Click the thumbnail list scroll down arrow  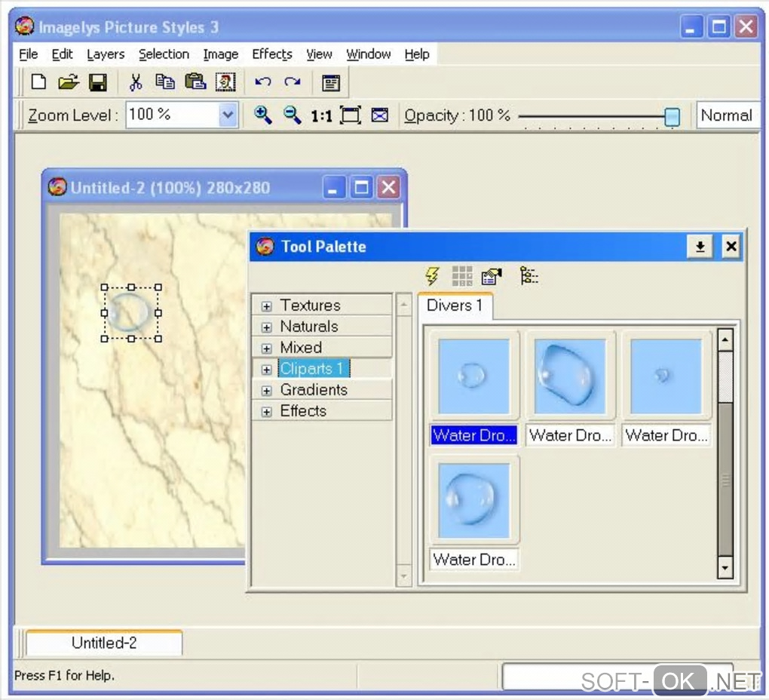725,567
